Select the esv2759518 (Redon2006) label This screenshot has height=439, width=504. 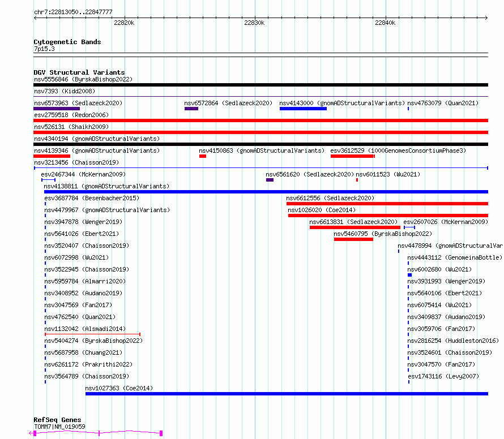71,115
